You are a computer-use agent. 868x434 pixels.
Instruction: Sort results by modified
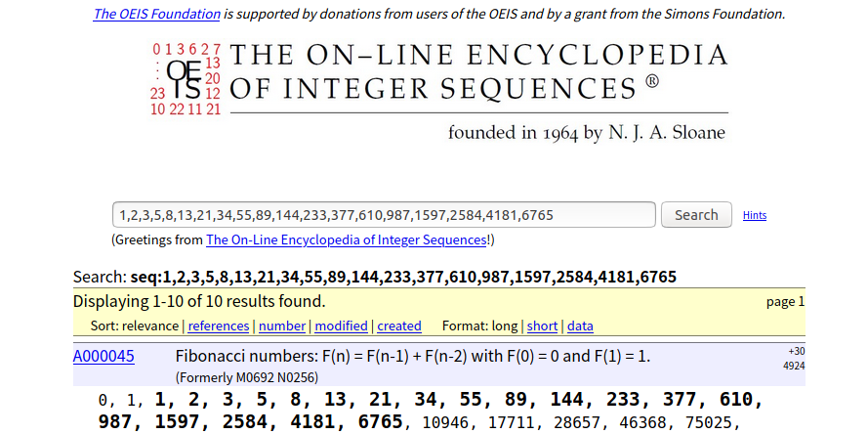click(341, 325)
